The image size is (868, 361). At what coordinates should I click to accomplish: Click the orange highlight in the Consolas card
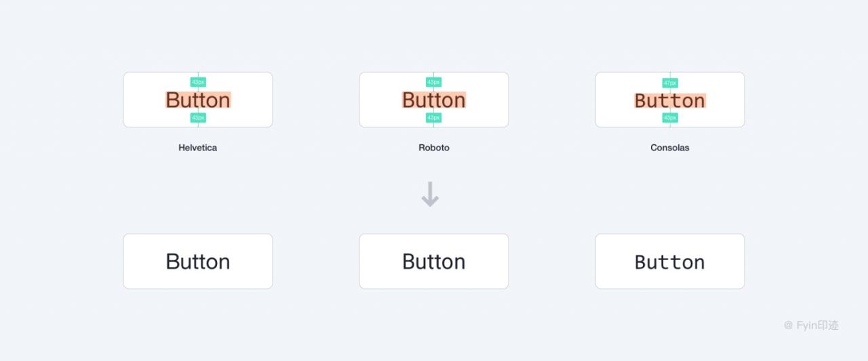tap(670, 101)
